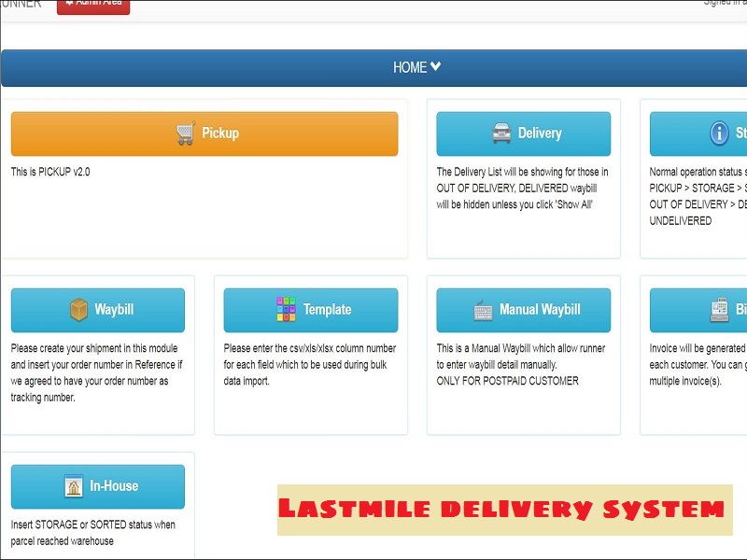
Task: Launch the Manual Waybill entry
Action: [523, 310]
